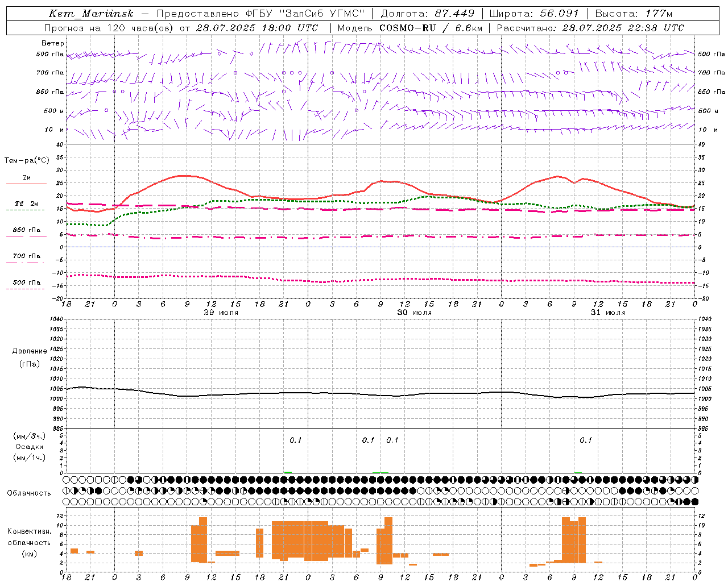Click the 29 июля date label

[x=221, y=313]
